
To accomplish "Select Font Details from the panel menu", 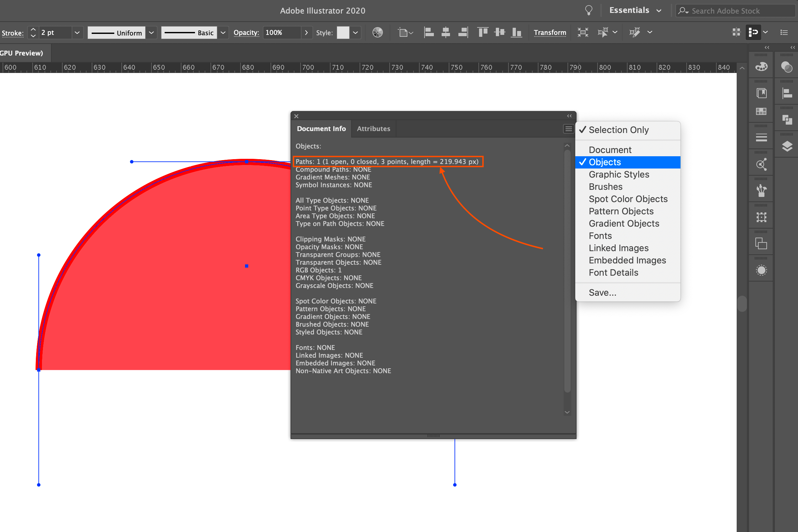I will click(613, 272).
